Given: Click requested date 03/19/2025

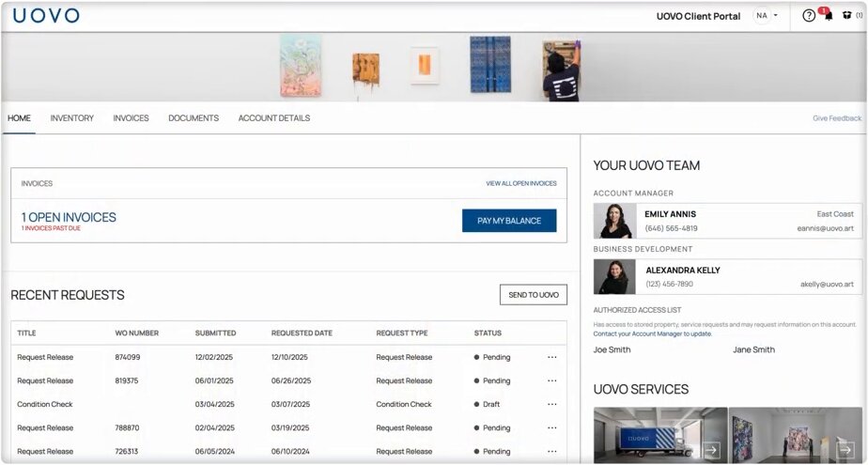Looking at the screenshot, I should tap(290, 428).
